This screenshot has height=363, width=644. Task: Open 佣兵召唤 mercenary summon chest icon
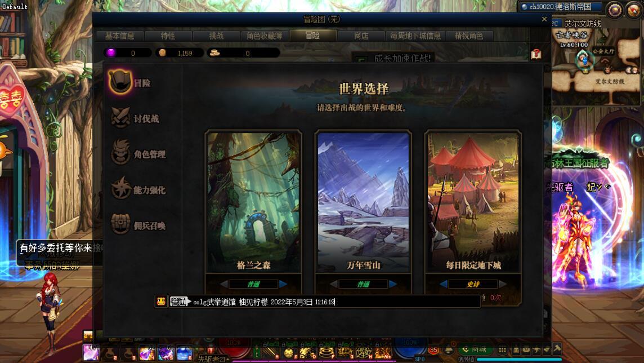[x=120, y=224]
